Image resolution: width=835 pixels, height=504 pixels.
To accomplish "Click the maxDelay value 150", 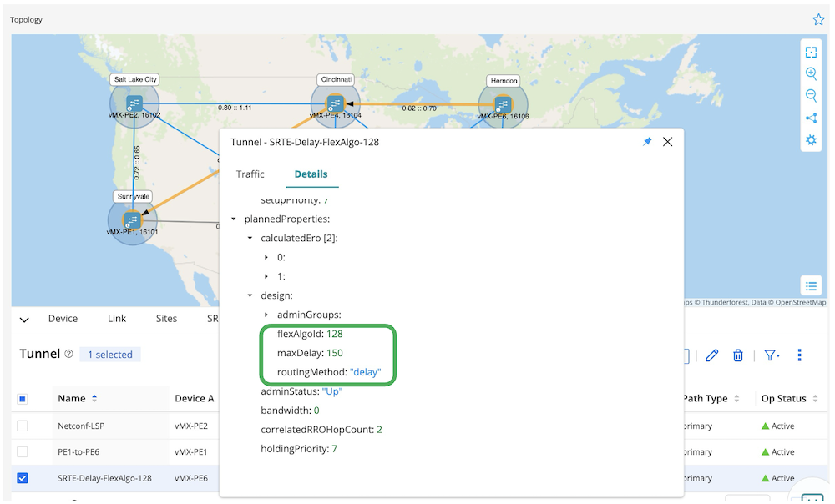I will click(x=335, y=353).
